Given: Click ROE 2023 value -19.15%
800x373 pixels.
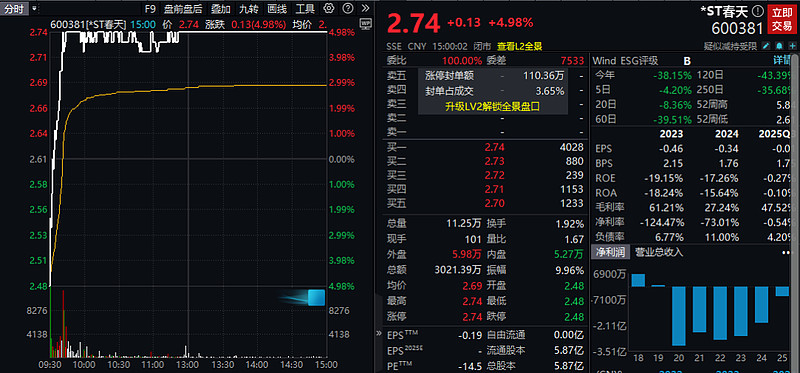Looking at the screenshot, I should point(663,179).
